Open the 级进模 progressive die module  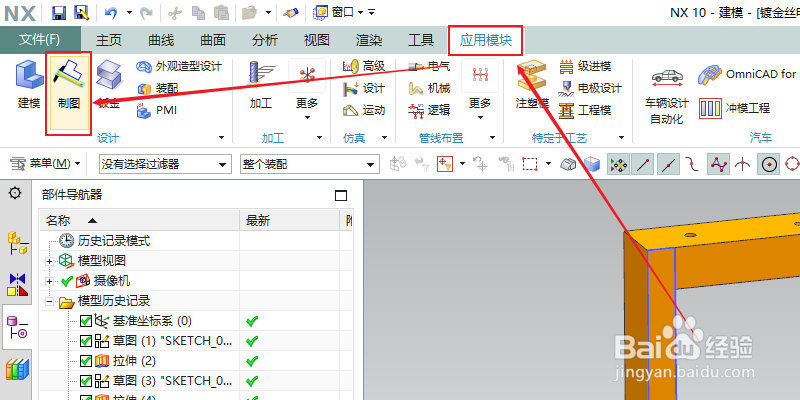point(585,66)
